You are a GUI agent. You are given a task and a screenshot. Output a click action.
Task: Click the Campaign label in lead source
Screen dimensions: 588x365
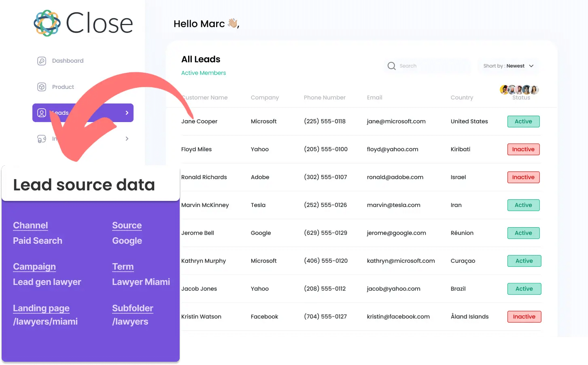click(34, 267)
